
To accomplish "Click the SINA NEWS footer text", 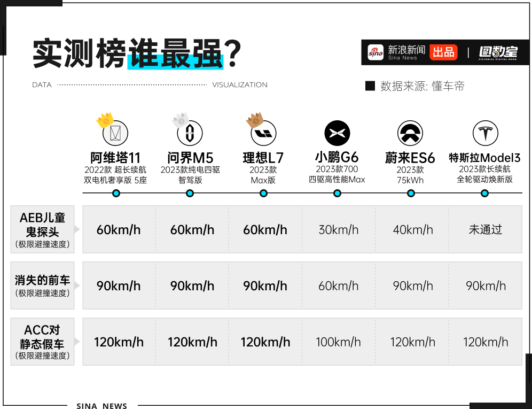I will point(102,406).
